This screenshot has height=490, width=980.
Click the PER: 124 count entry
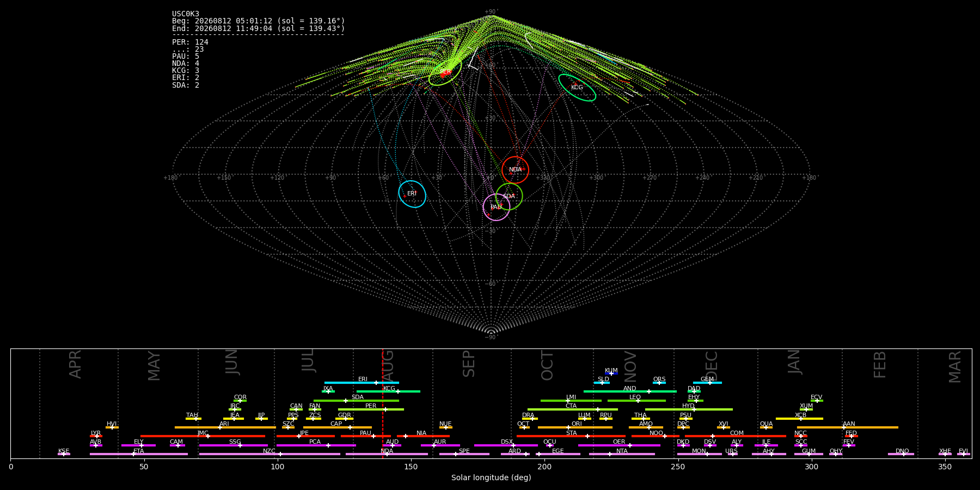[x=190, y=42]
